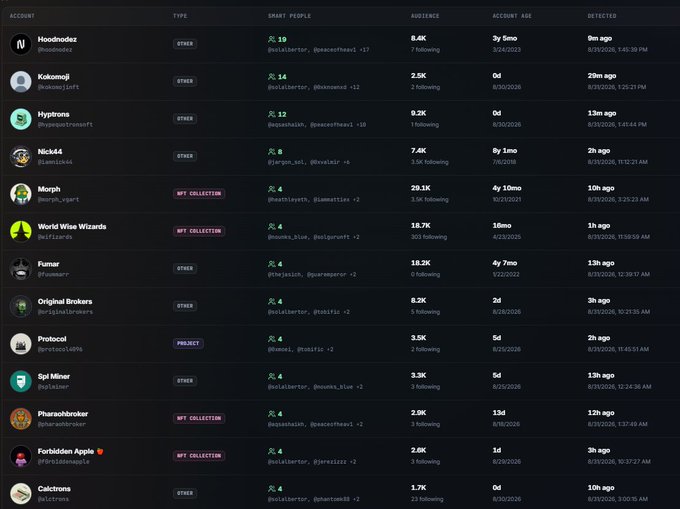This screenshot has height=509, width=680.
Task: Click the 13d account age for Pharaohbroker
Action: pyautogui.click(x=499, y=413)
